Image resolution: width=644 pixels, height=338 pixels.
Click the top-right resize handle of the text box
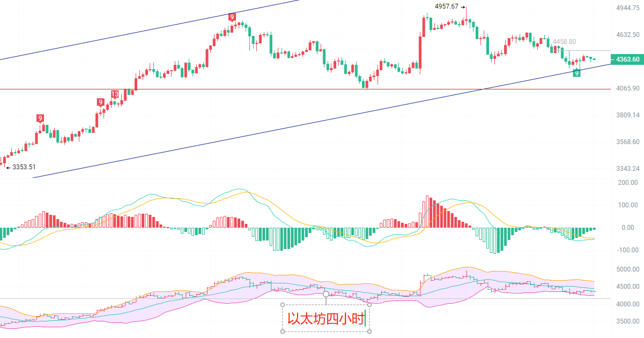pos(369,305)
